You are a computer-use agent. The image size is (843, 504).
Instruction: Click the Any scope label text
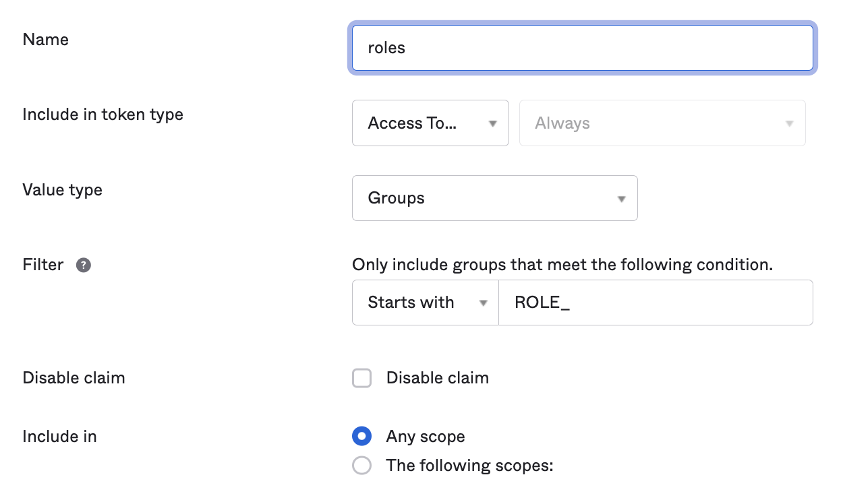pyautogui.click(x=426, y=437)
